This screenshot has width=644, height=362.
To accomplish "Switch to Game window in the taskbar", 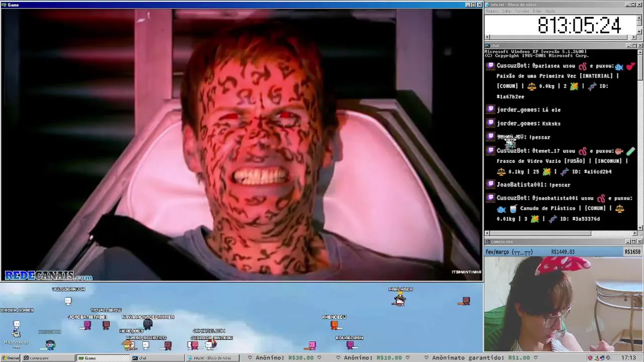I will click(x=102, y=358).
